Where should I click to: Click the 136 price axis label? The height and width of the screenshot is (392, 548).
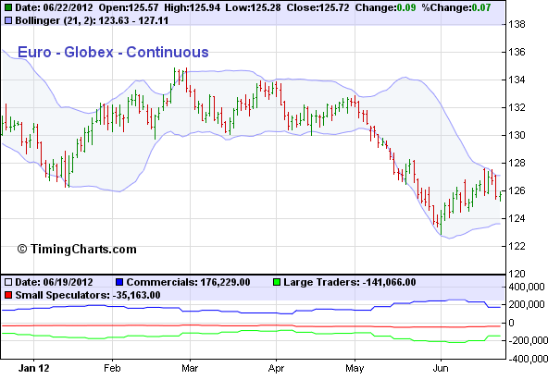pos(517,52)
